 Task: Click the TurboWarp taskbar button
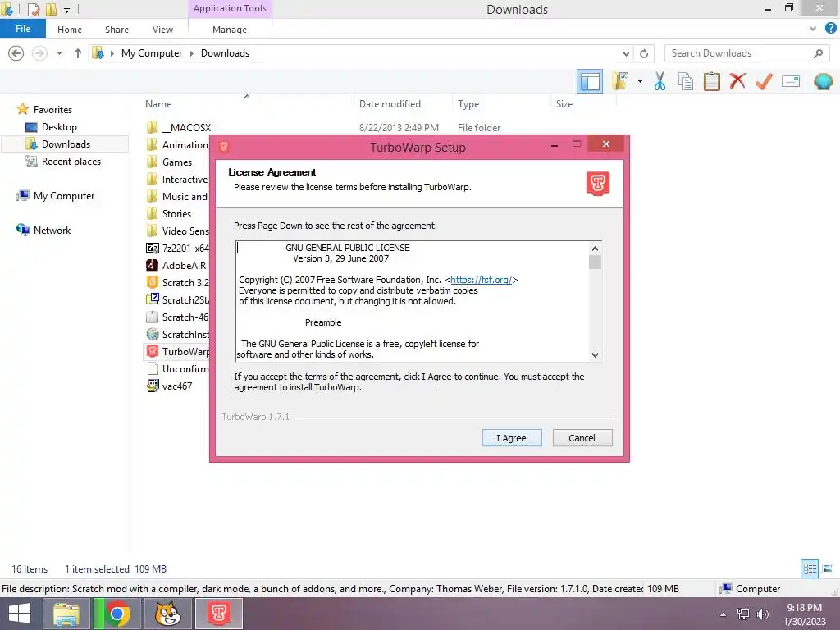(x=218, y=614)
